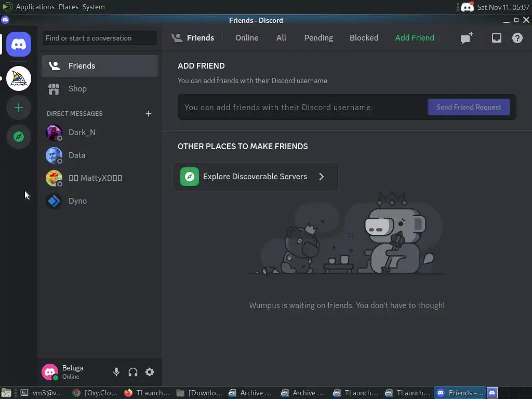Open MattyXD direct message
The height and width of the screenshot is (399, 532).
point(99,178)
